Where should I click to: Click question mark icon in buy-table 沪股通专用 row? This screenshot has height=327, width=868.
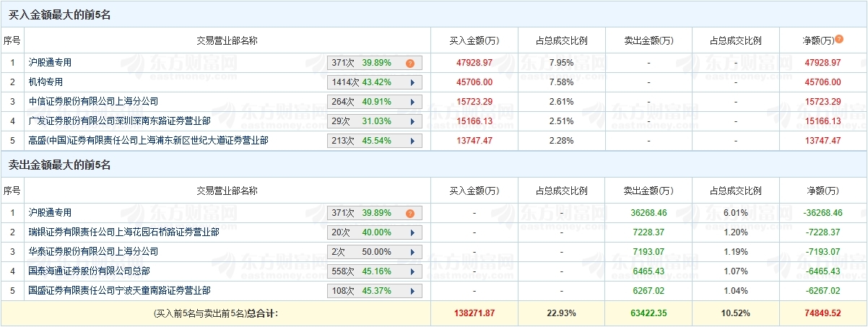point(409,63)
